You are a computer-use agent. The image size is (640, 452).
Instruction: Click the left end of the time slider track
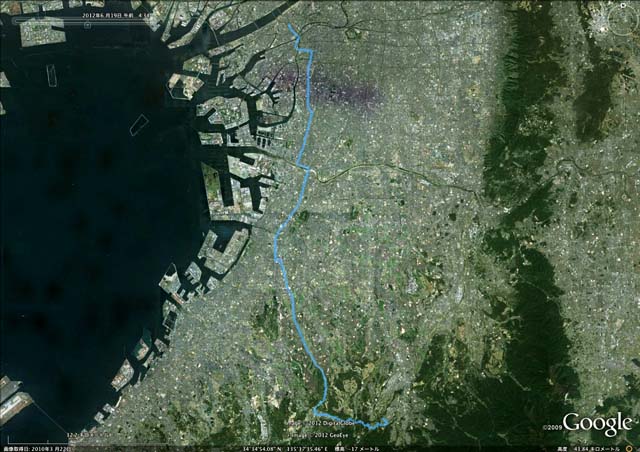pyautogui.click(x=13, y=19)
